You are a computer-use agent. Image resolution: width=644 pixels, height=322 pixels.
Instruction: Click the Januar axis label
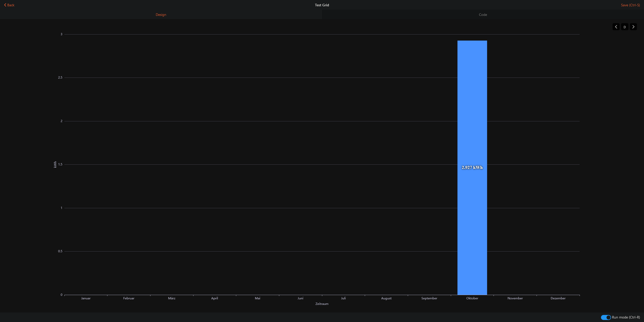tap(86, 298)
